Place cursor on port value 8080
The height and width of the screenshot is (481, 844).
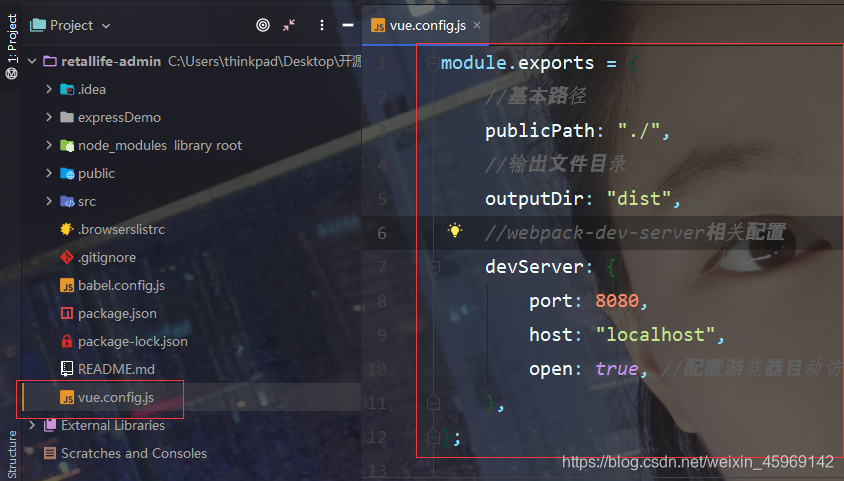(x=617, y=301)
